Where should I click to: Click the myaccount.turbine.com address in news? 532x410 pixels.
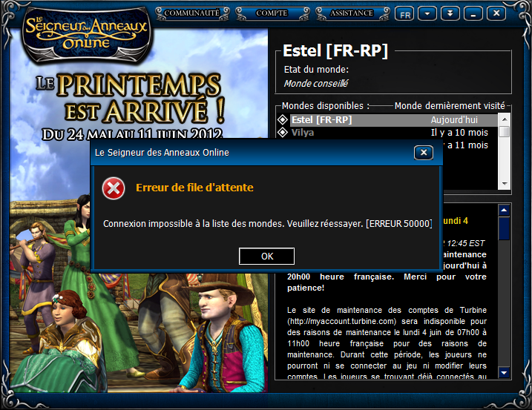click(341, 321)
